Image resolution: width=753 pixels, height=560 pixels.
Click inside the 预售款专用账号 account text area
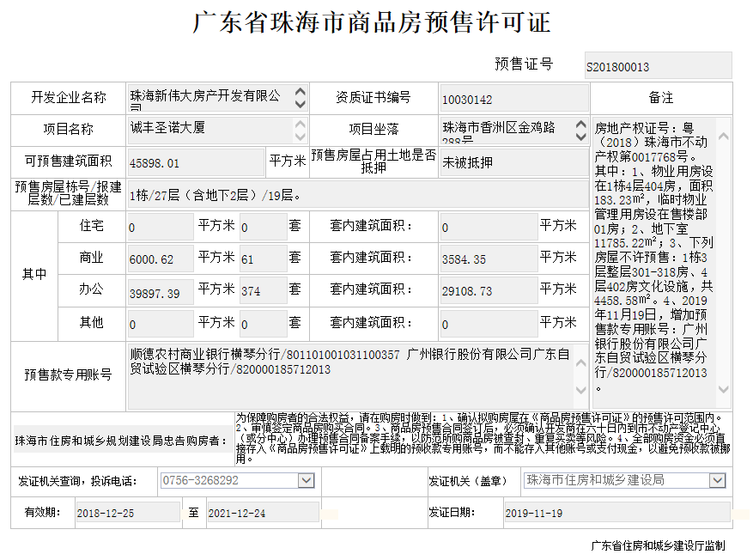348,376
